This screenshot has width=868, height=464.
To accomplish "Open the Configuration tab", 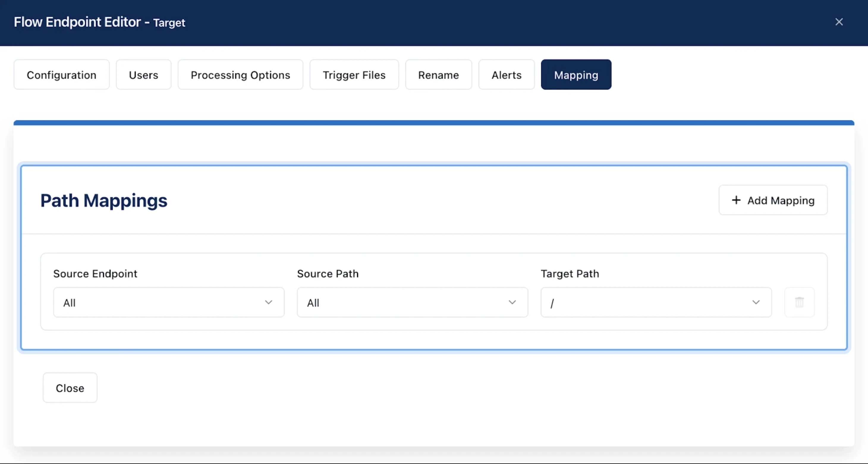I will point(62,75).
